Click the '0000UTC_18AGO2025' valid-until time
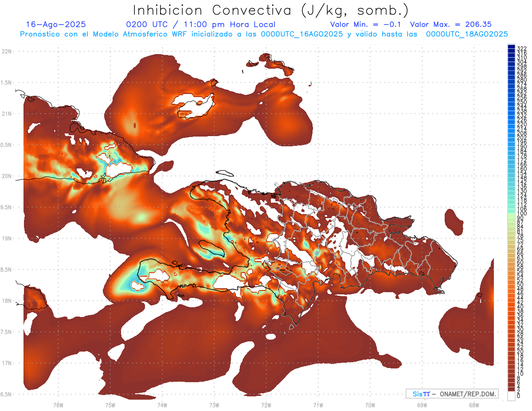This screenshot has width=532, height=411. click(467, 34)
